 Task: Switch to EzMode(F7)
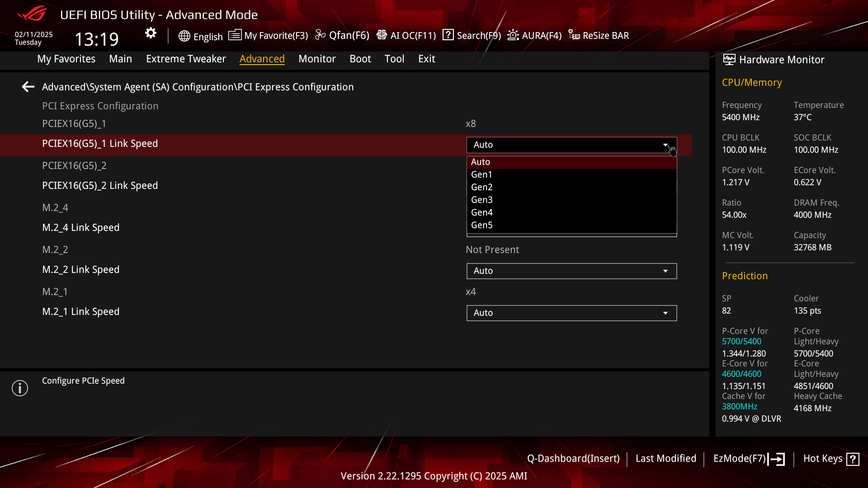(749, 459)
